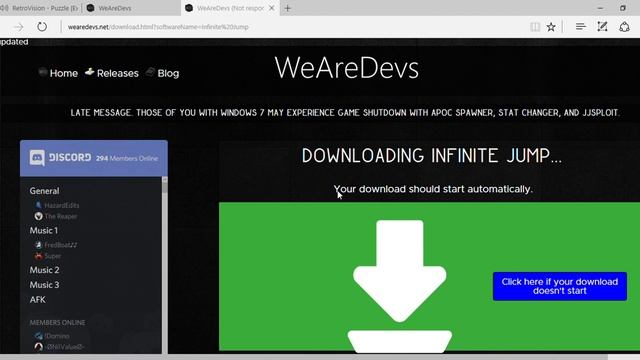Restore the browser window
640x360 pixels.
tap(623, 8)
